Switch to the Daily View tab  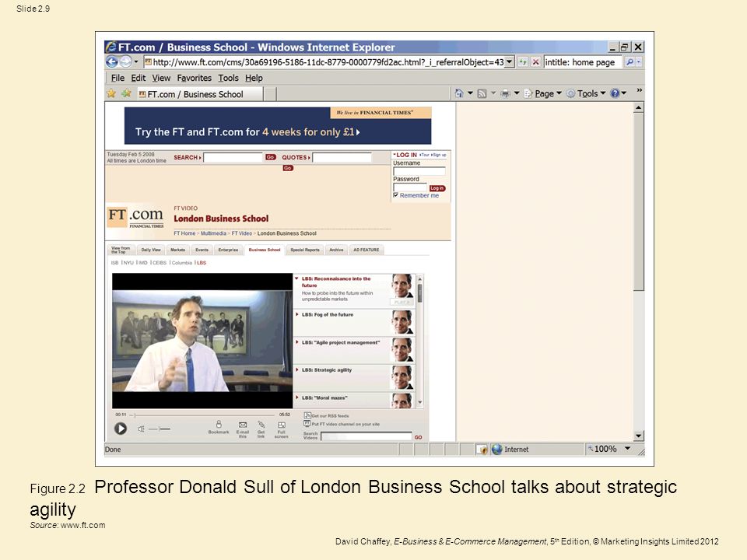[151, 250]
